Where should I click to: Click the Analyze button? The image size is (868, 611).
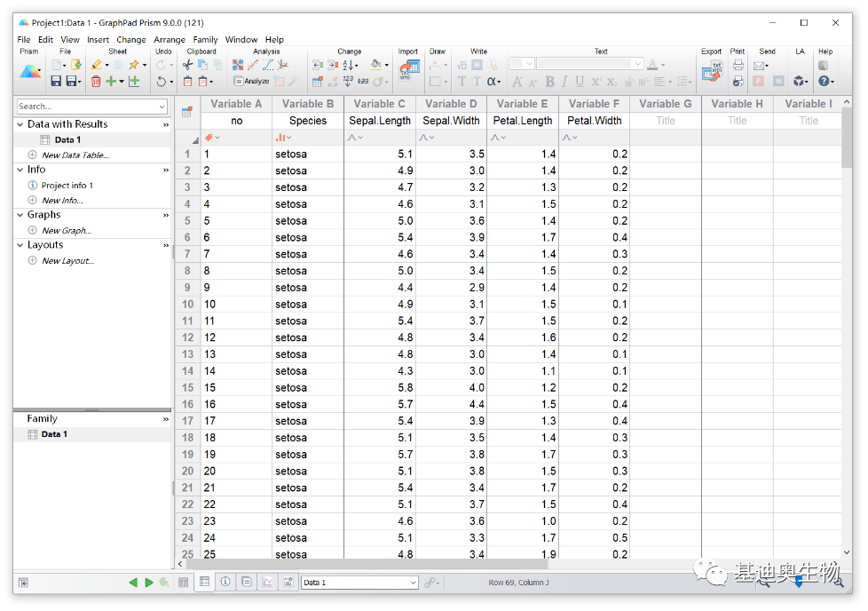(x=251, y=81)
